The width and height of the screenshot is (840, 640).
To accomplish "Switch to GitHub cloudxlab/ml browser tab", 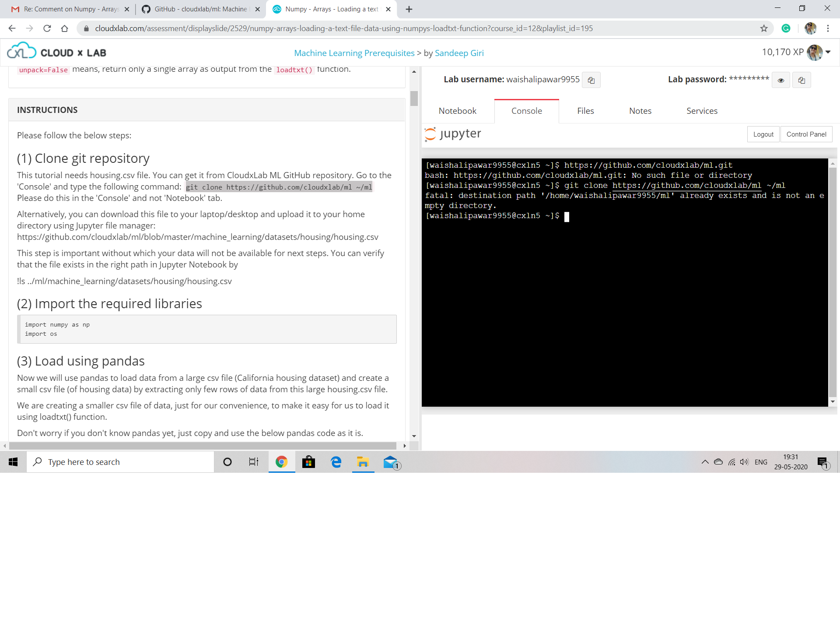I will click(200, 9).
